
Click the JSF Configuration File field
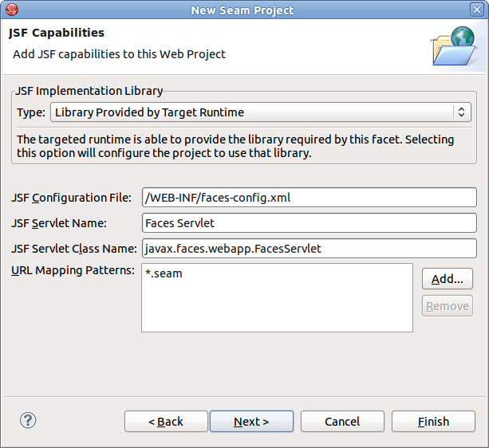coord(308,197)
